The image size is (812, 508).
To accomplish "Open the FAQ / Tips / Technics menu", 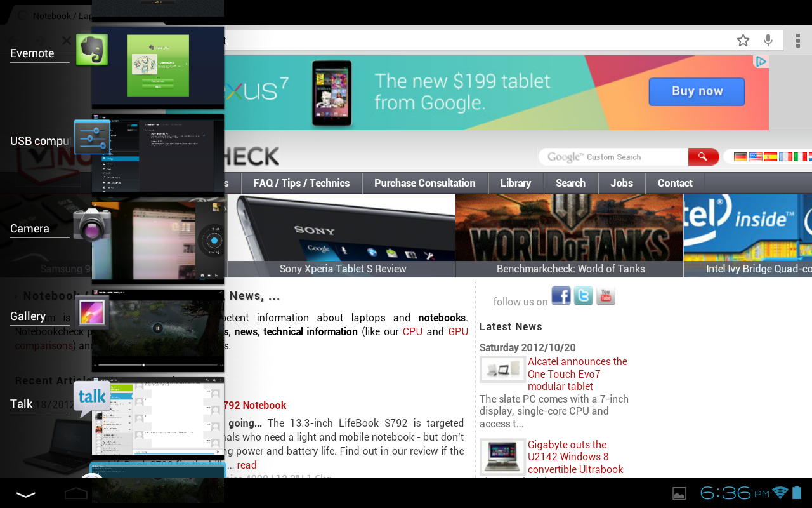I will (x=301, y=183).
